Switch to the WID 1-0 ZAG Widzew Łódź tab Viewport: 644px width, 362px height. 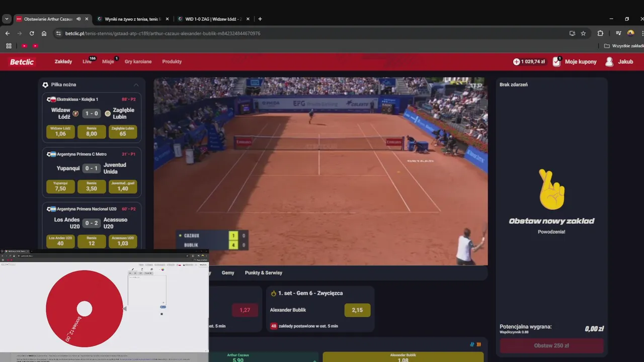tap(213, 19)
